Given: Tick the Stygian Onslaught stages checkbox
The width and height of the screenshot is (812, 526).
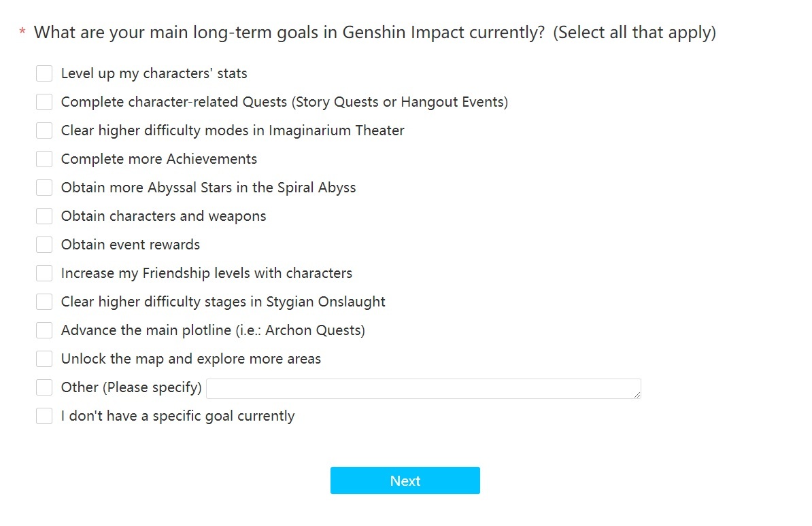Looking at the screenshot, I should point(44,302).
